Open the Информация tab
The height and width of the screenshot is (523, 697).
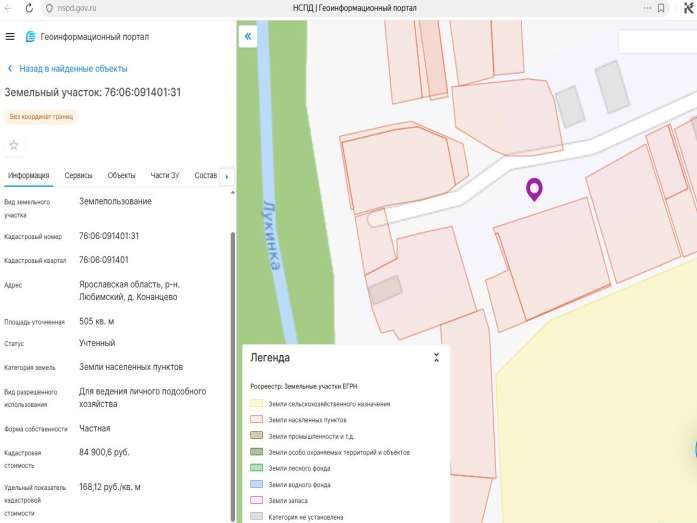coord(28,176)
